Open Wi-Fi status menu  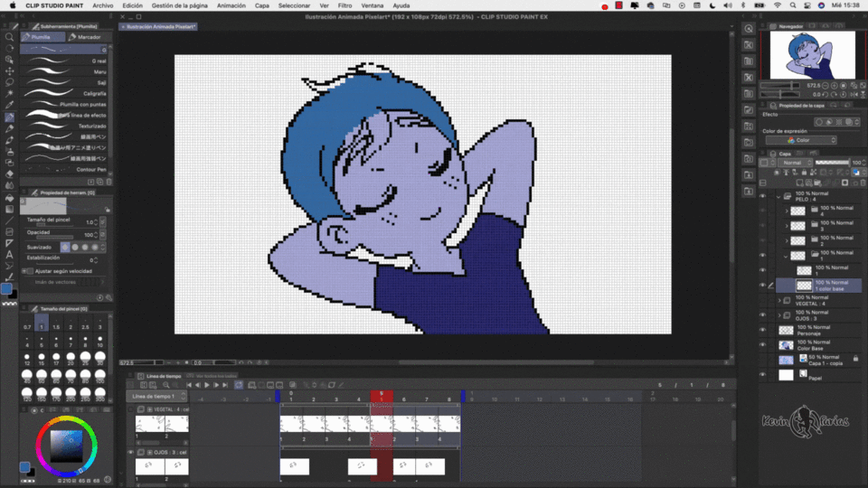click(778, 5)
